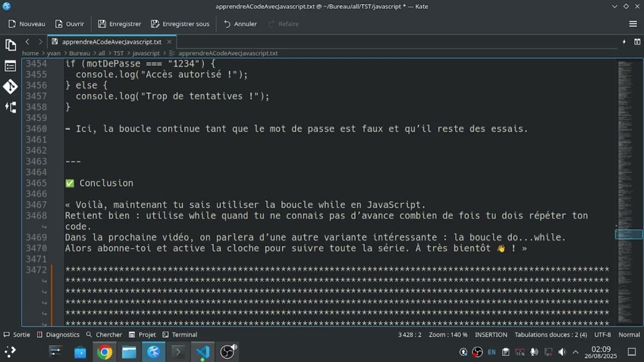Image resolution: width=644 pixels, height=362 pixels.
Task: Open the filesystem browser sidebar icon
Action: (11, 107)
